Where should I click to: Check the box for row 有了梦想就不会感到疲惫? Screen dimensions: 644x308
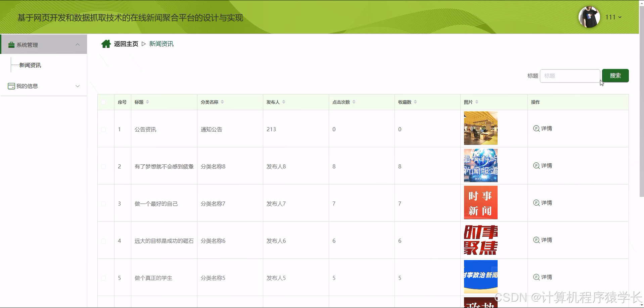click(103, 167)
